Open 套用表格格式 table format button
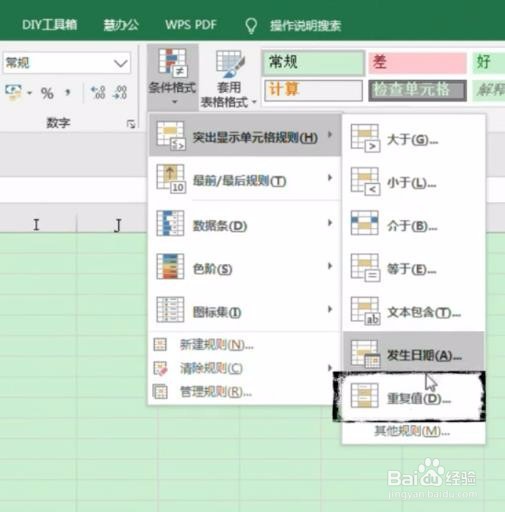505x512 pixels. 229,79
